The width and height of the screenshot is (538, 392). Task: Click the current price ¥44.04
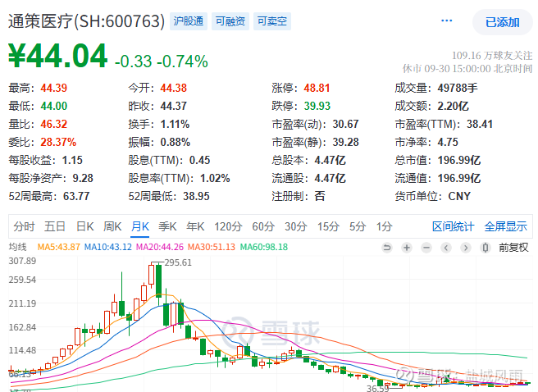[x=58, y=56]
